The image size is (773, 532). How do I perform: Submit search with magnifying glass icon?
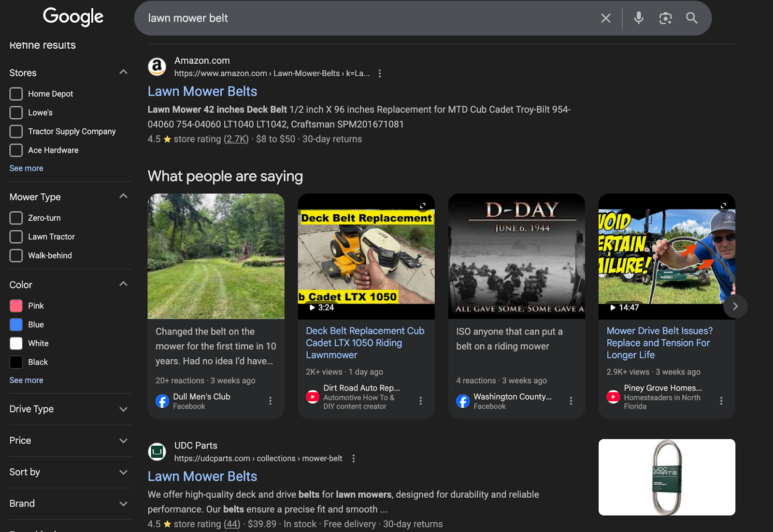click(692, 18)
